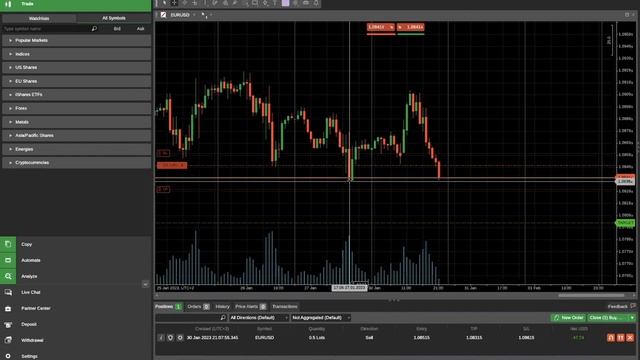Open the Automate section icon
This screenshot has height=360, width=640.
pos(8,260)
